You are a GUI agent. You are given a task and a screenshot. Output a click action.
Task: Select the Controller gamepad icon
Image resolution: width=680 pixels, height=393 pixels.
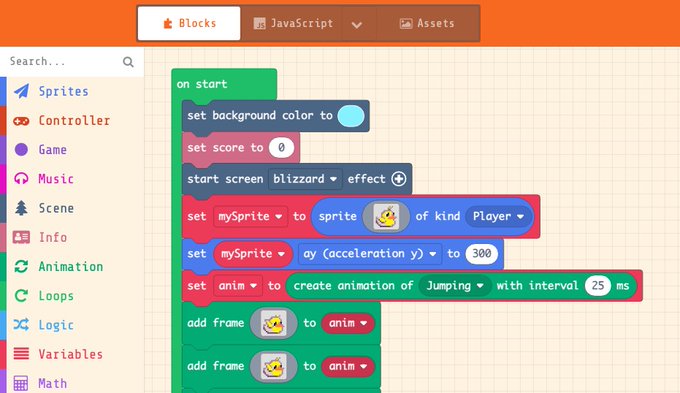pyautogui.click(x=21, y=121)
